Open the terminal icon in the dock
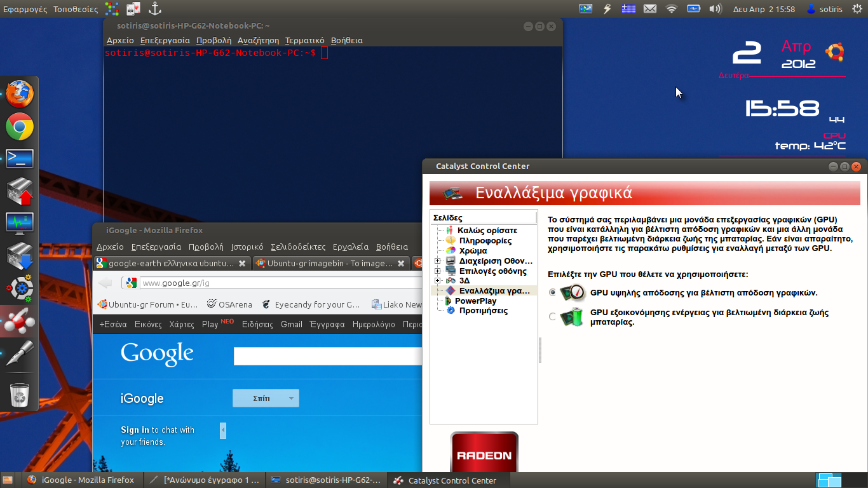Viewport: 868px width, 488px height. pyautogui.click(x=20, y=159)
